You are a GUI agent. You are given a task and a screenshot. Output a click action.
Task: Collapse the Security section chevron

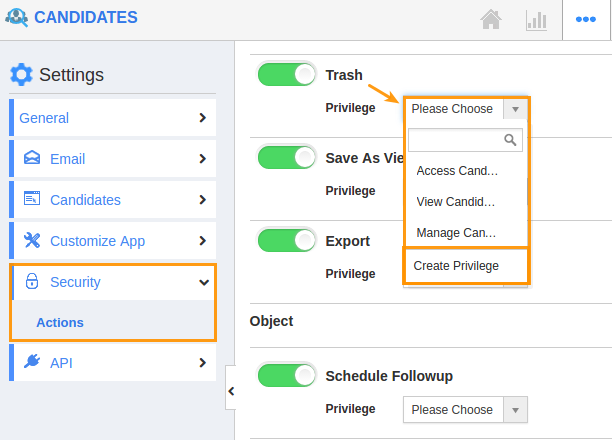(x=204, y=282)
